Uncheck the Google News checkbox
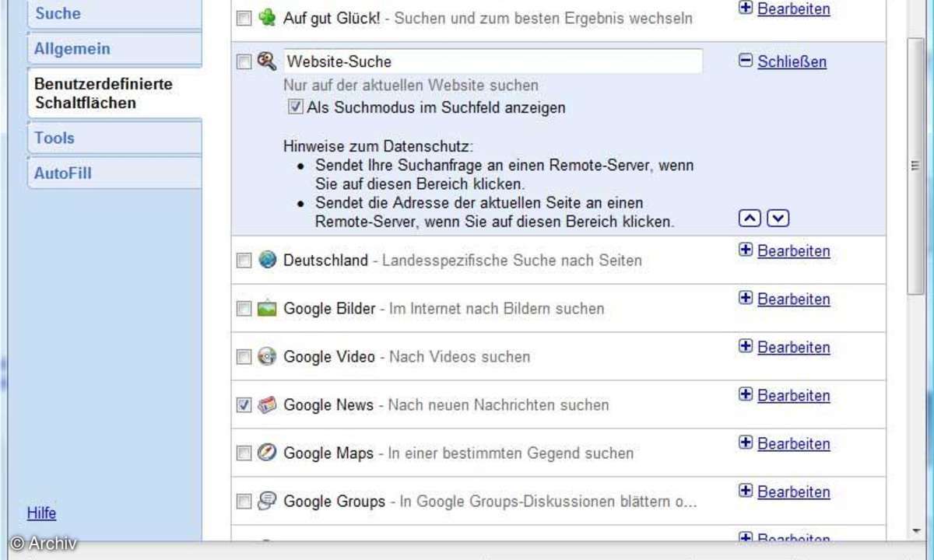This screenshot has width=934, height=560. (x=244, y=405)
